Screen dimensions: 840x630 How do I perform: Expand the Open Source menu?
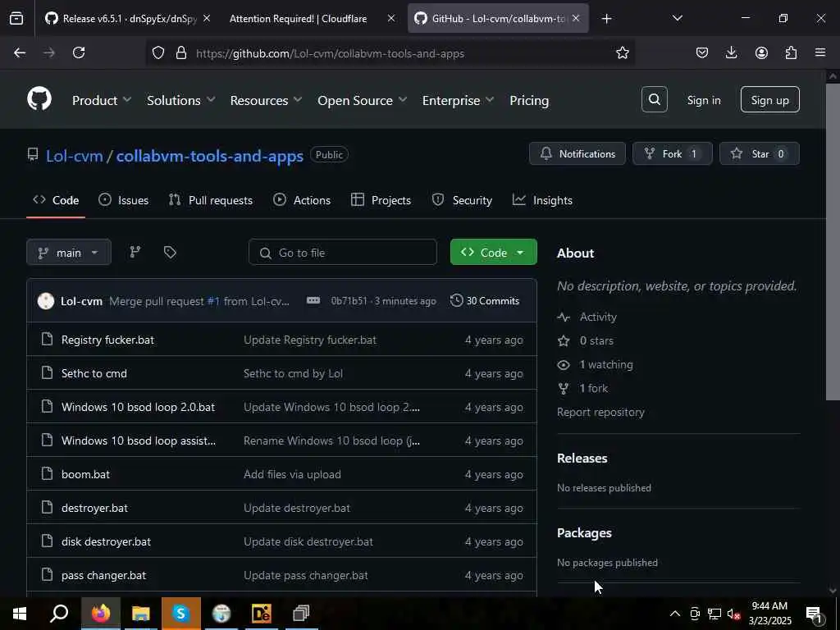click(362, 100)
